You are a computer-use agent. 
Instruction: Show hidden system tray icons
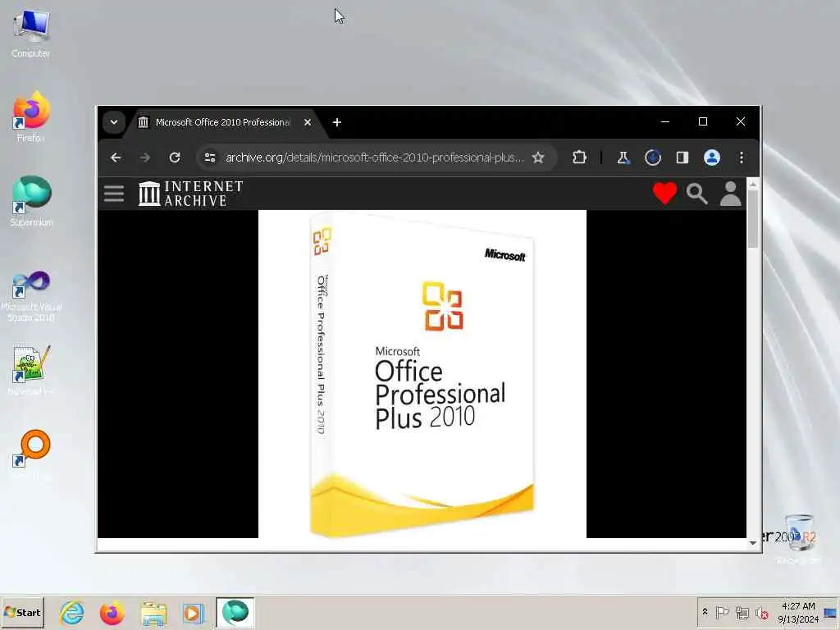pos(705,612)
